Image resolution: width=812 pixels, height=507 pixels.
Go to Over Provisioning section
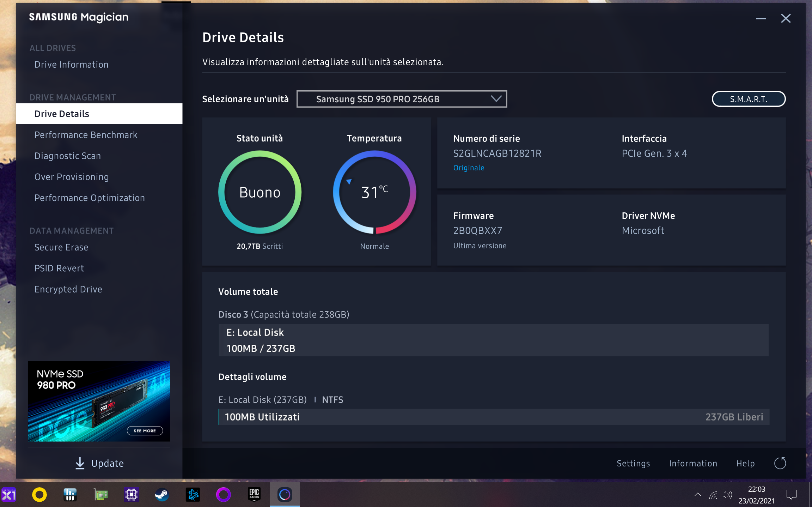pos(72,177)
